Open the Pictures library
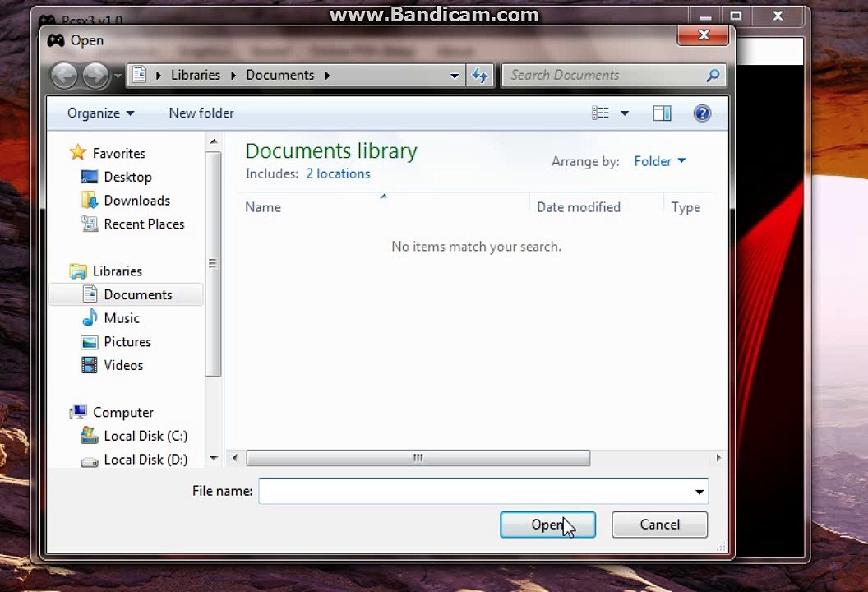Viewport: 868px width, 592px height. click(x=127, y=342)
